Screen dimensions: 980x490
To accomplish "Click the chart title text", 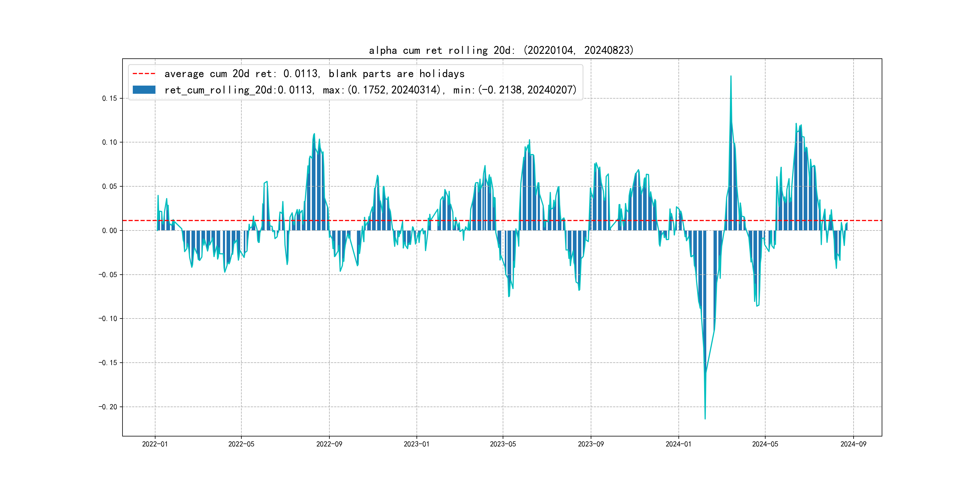I will point(501,50).
